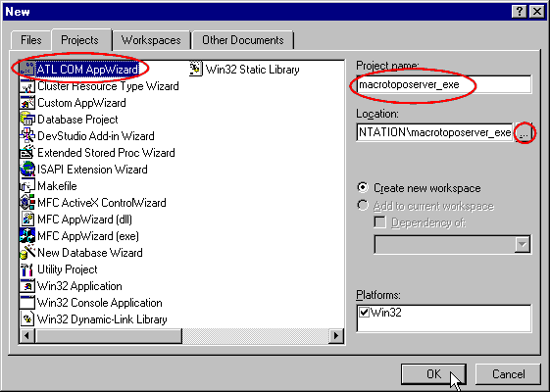Pick the MFC ActiveX ControlWizard icon
The height and width of the screenshot is (392, 550).
[27, 202]
